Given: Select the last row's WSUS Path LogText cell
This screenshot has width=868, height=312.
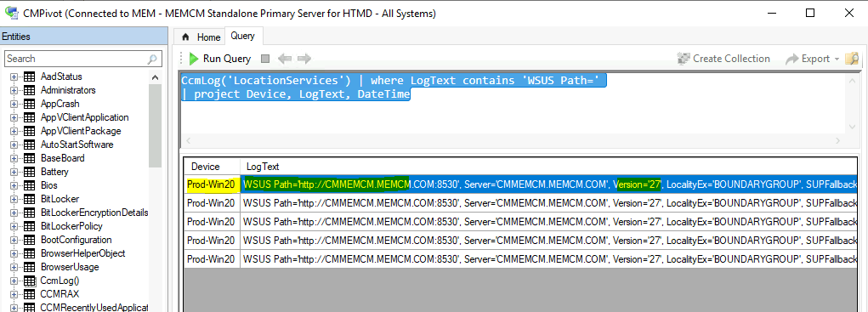Looking at the screenshot, I should (548, 258).
